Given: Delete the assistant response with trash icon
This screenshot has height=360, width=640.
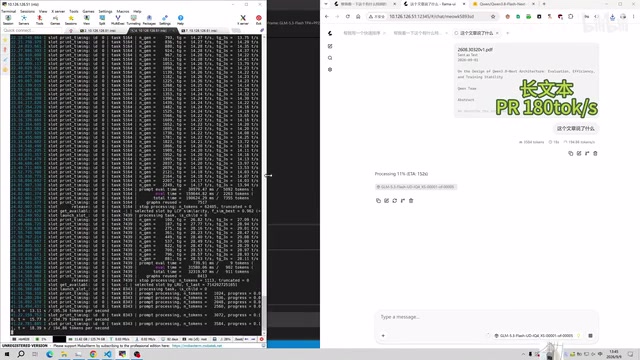Looking at the screenshot, I should pyautogui.click(x=411, y=200).
